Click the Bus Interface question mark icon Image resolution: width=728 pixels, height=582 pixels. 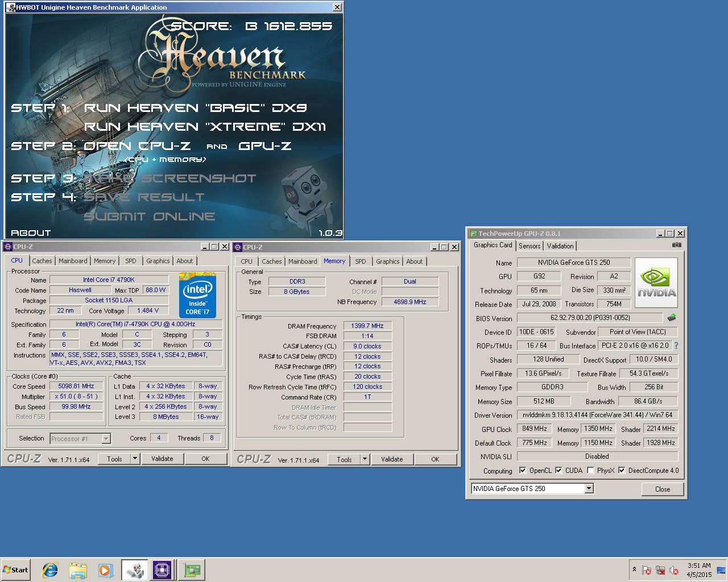(x=676, y=346)
